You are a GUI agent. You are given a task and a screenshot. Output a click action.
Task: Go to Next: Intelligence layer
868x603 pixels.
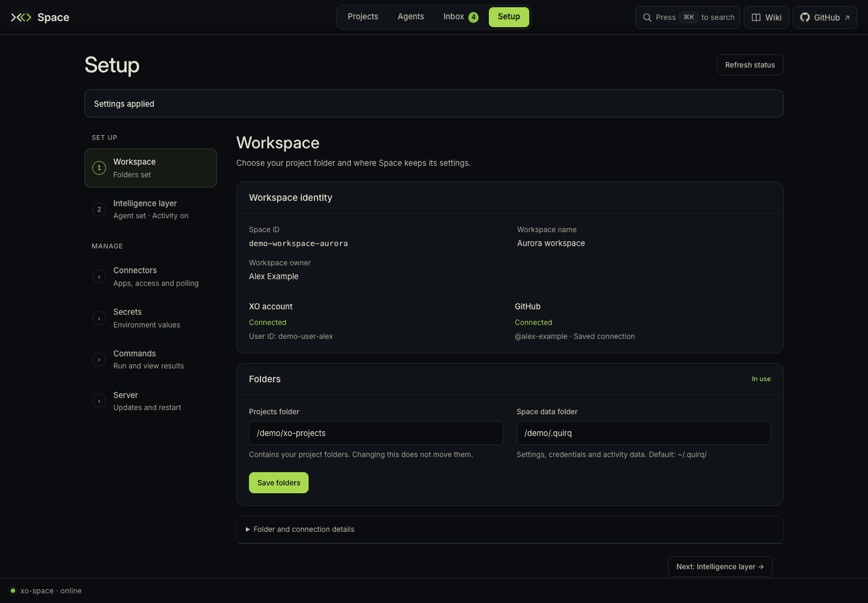720,567
